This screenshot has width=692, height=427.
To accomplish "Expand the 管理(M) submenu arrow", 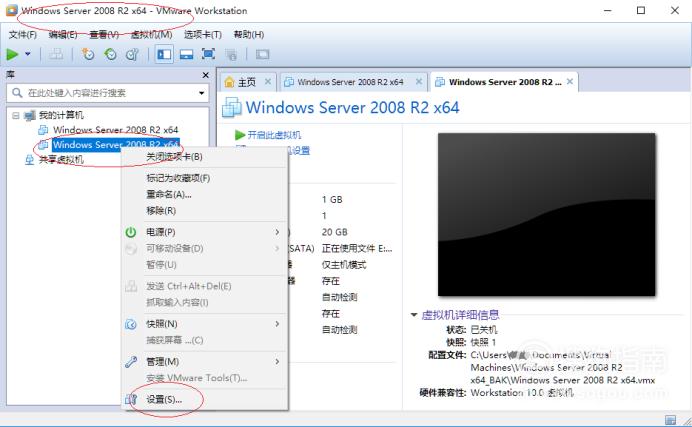I will 277,362.
